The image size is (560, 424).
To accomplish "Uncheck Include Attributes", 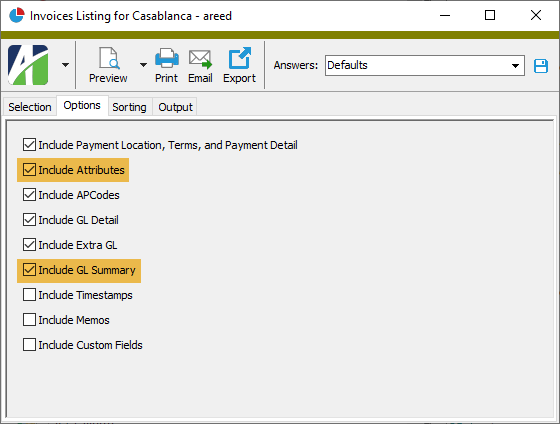I will click(29, 170).
